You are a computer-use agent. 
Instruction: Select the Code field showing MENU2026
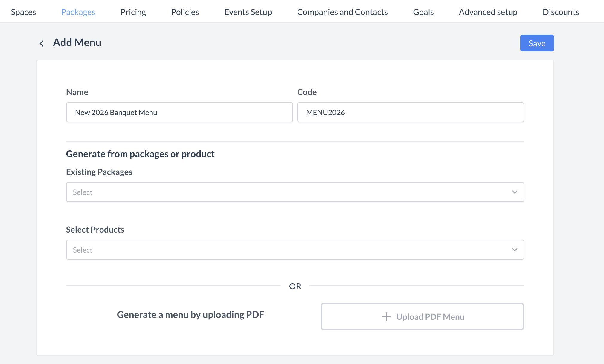[x=410, y=112]
